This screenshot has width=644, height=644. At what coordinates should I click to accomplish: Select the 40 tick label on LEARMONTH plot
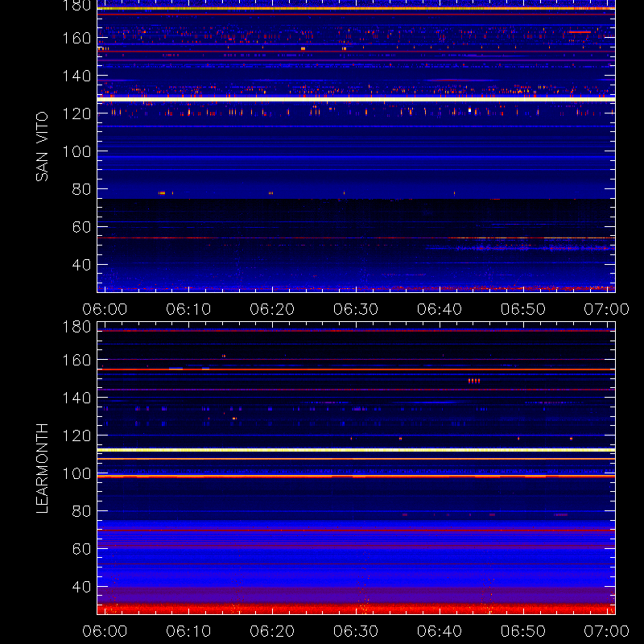point(81,587)
